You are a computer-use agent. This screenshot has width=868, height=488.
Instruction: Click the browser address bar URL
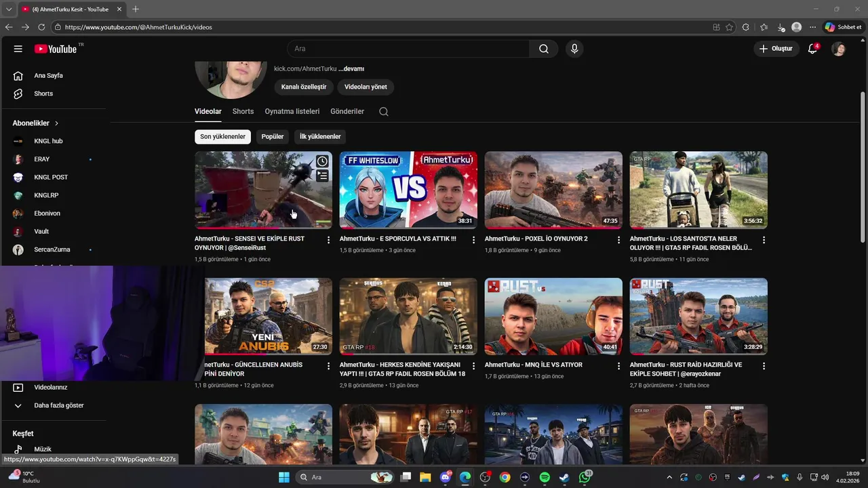138,27
